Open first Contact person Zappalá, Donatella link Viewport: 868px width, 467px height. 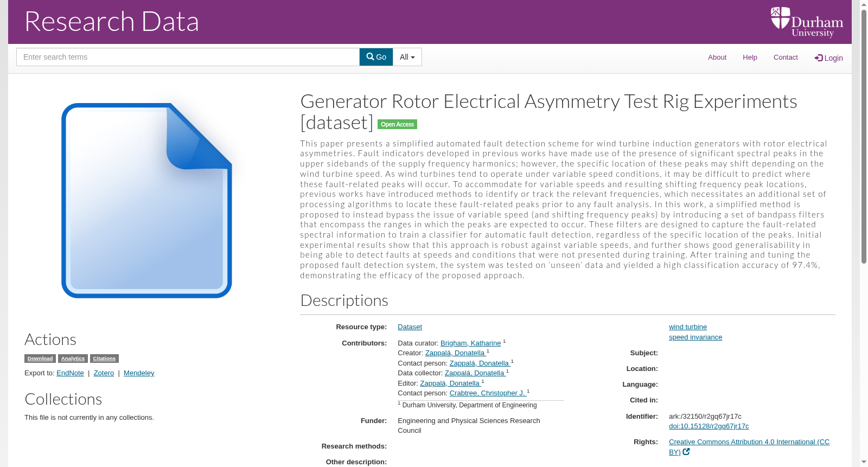(480, 363)
